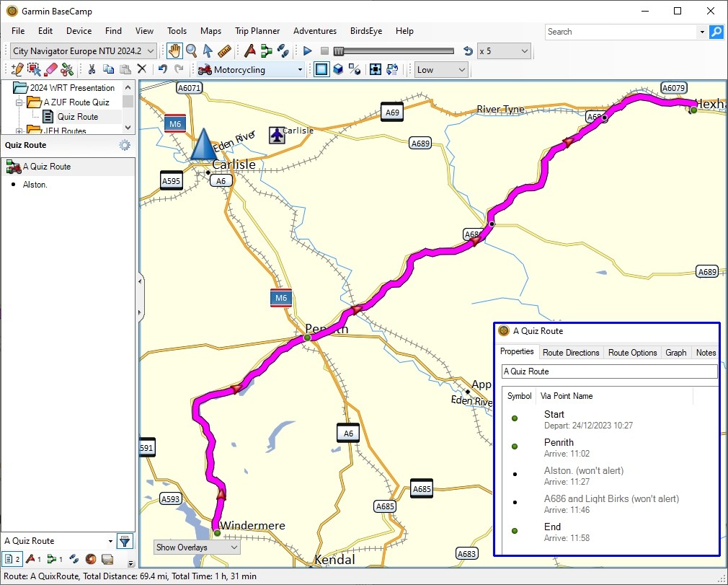Redo the last undone action
This screenshot has width=728, height=585.
(x=179, y=69)
